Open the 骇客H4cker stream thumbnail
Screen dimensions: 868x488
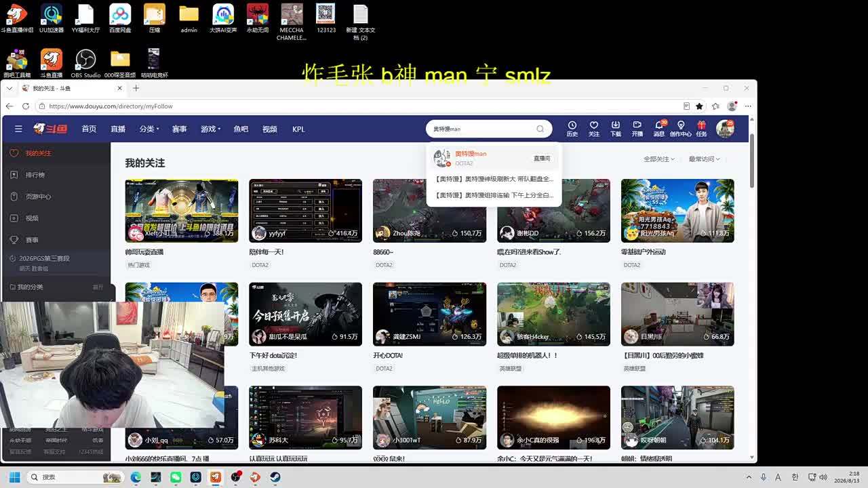click(553, 314)
